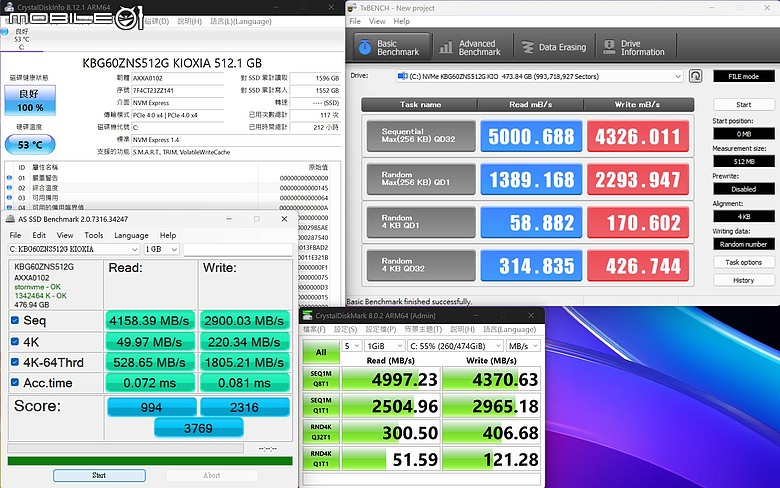Image resolution: width=780 pixels, height=488 pixels.
Task: Open TxBENCH File menu
Action: [x=355, y=21]
